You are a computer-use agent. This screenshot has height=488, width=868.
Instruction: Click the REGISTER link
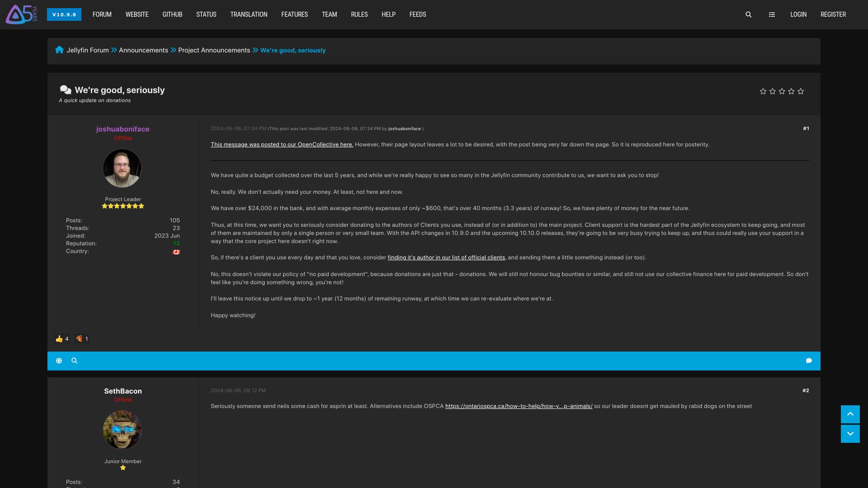[833, 14]
